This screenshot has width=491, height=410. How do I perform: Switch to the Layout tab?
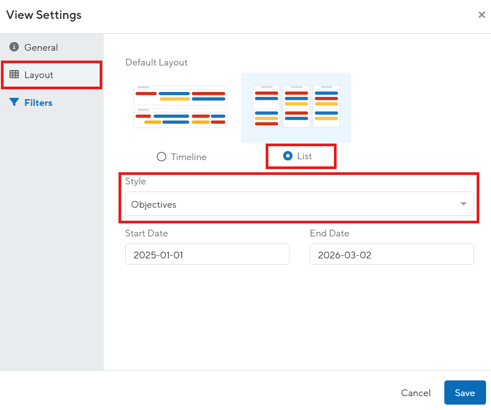coord(52,75)
